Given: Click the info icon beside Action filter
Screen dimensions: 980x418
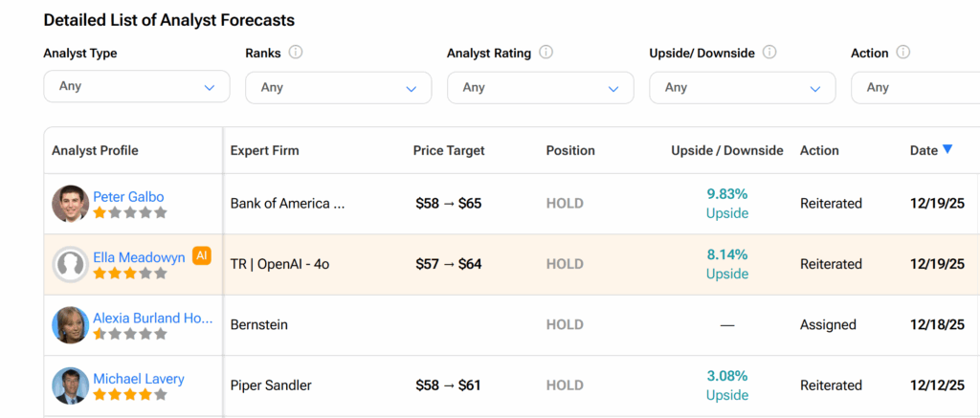Looking at the screenshot, I should click(903, 53).
